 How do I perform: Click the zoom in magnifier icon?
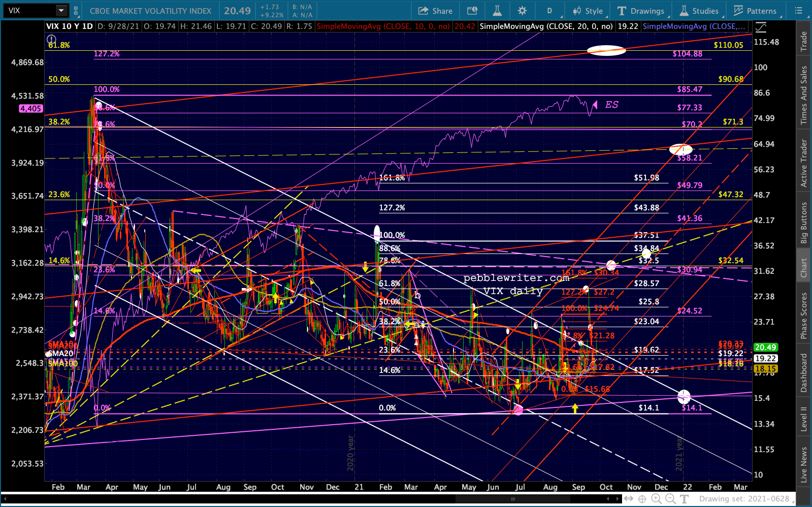656,499
